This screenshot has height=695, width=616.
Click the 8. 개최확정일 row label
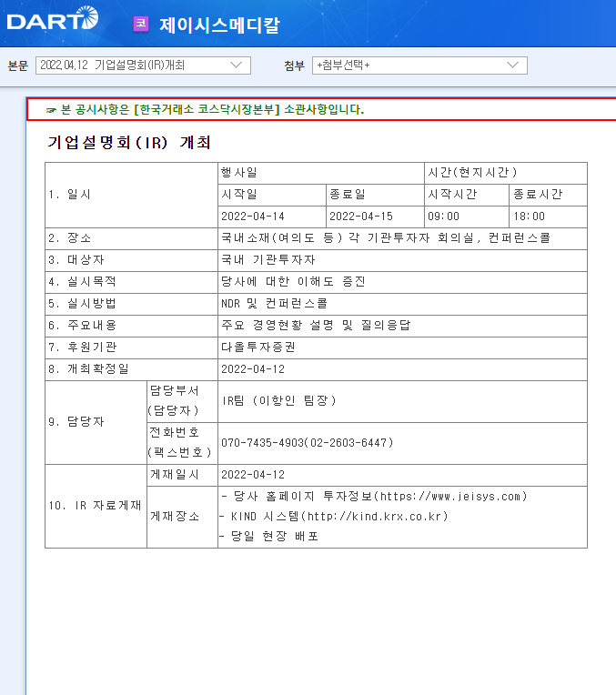tap(131, 369)
